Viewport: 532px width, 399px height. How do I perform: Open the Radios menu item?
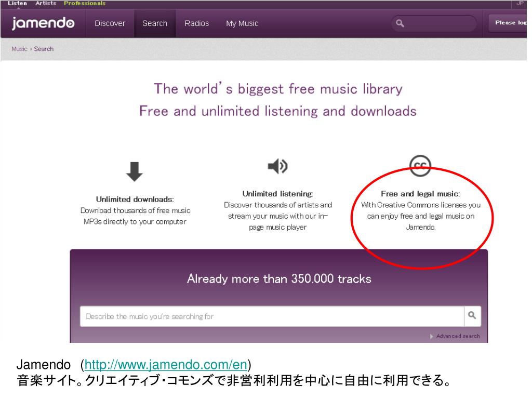point(196,23)
